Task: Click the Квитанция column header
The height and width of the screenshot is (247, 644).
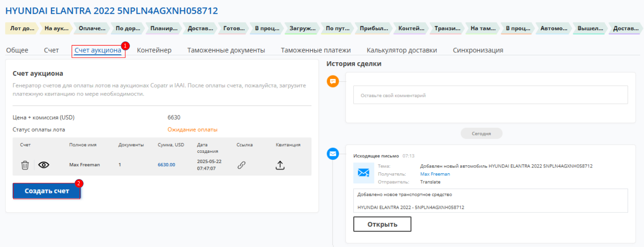Action: 288,145
